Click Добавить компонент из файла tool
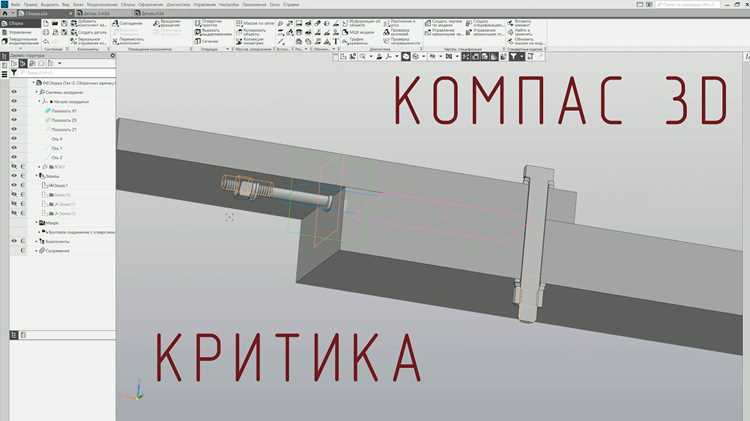The width and height of the screenshot is (750, 421). point(89,23)
